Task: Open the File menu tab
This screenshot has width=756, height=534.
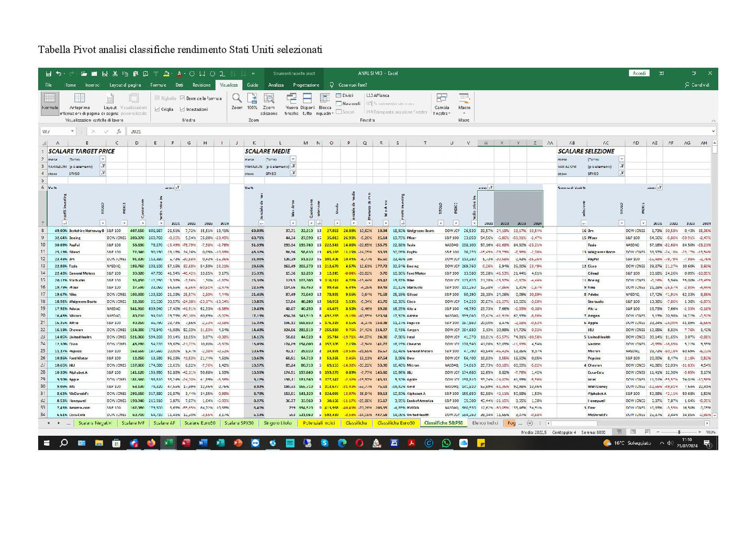Action: pos(49,85)
